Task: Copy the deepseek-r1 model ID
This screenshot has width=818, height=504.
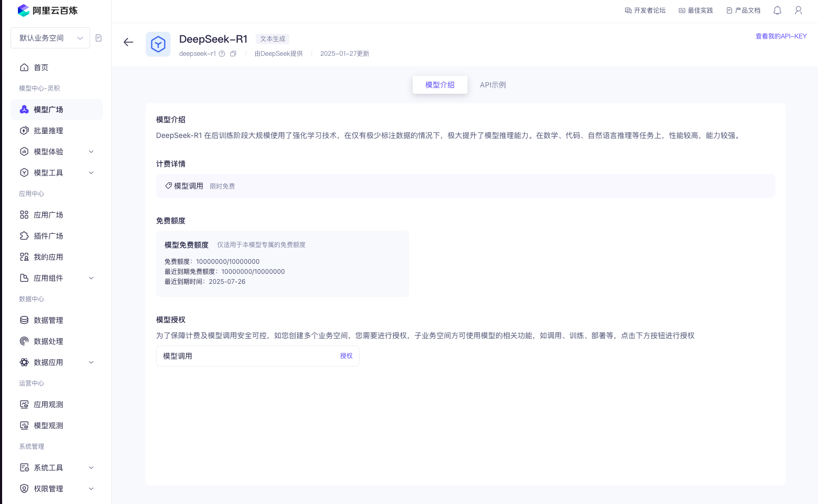Action: [x=233, y=54]
